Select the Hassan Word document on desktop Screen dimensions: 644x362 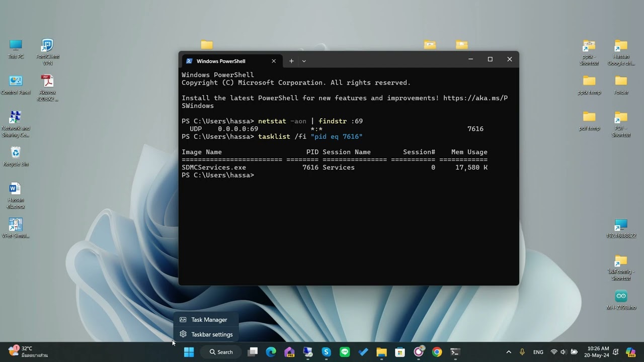(x=16, y=196)
